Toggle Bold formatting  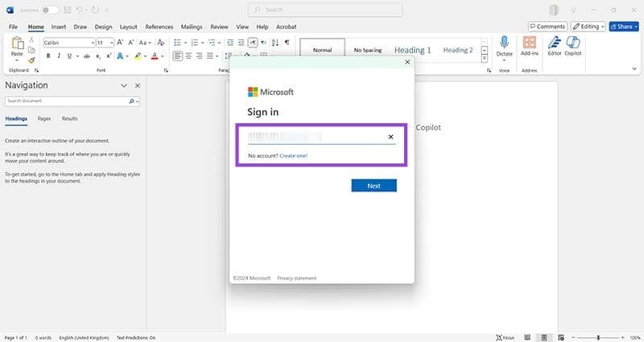48,56
